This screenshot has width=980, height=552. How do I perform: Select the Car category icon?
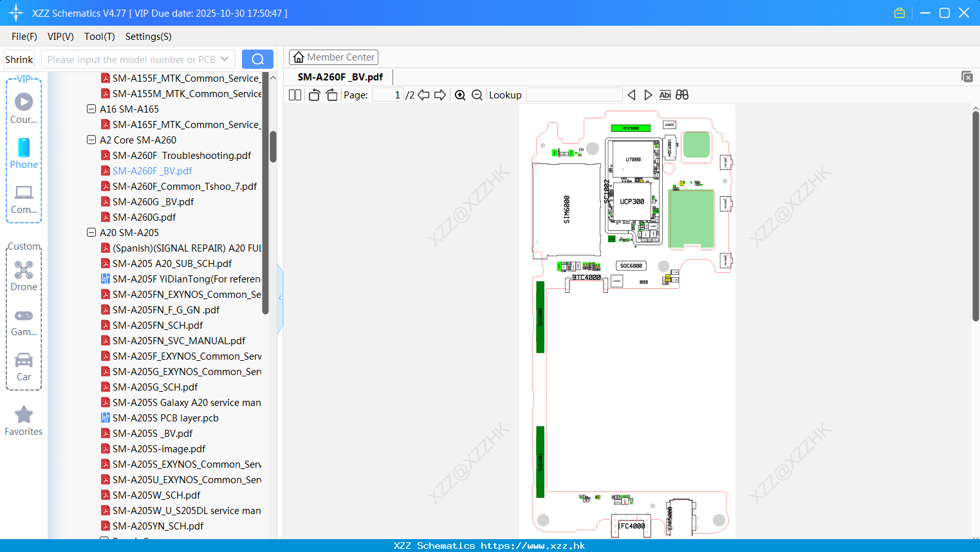24,367
